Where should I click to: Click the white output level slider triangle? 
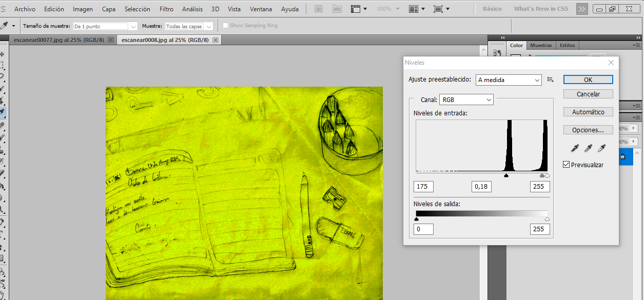tap(547, 219)
